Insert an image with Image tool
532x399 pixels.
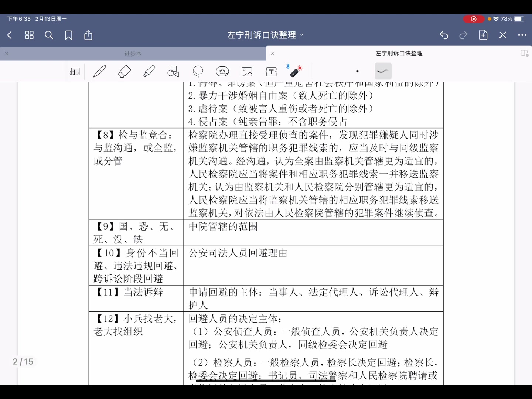pyautogui.click(x=247, y=71)
